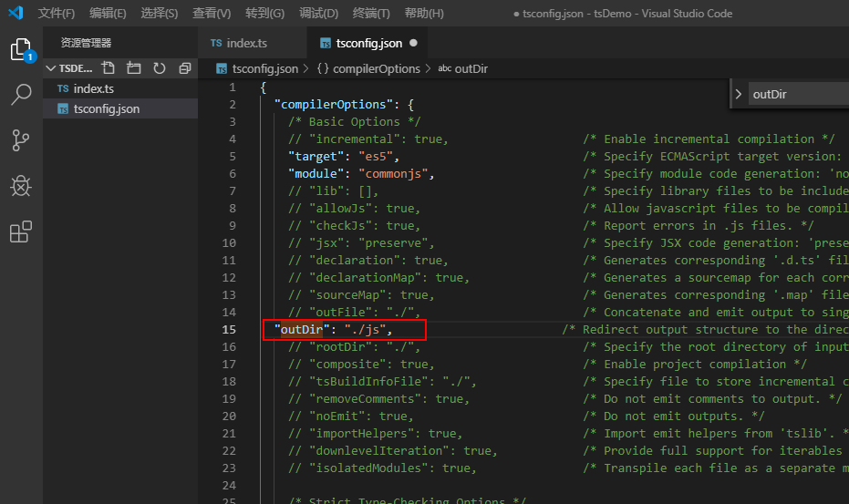
Task: Click the outDir breadcrumb
Action: point(471,68)
